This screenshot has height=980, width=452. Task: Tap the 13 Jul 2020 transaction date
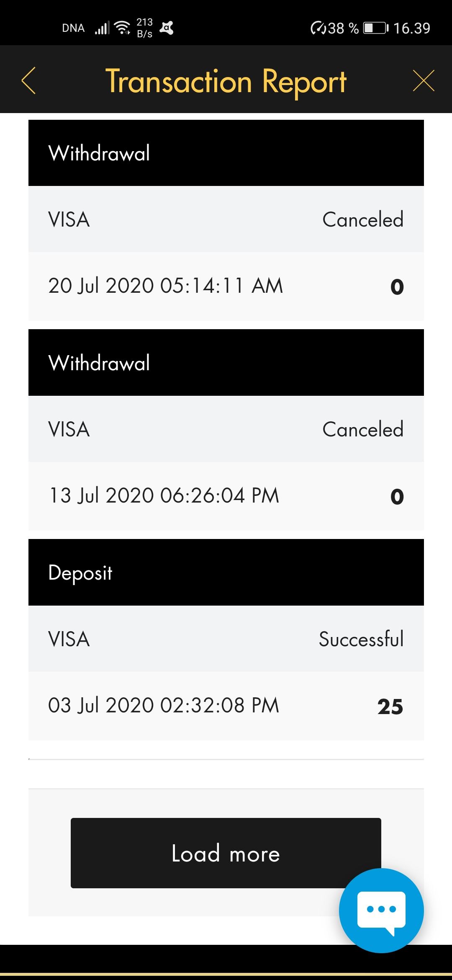164,496
